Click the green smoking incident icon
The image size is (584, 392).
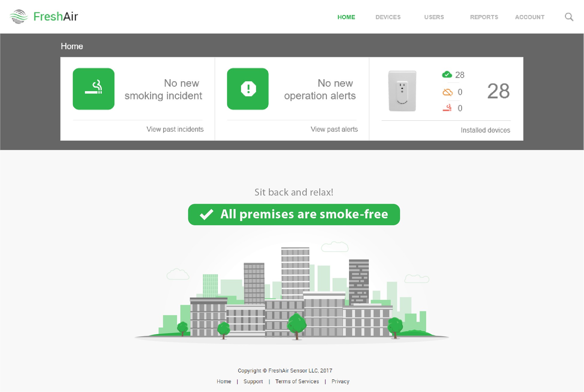(x=94, y=89)
